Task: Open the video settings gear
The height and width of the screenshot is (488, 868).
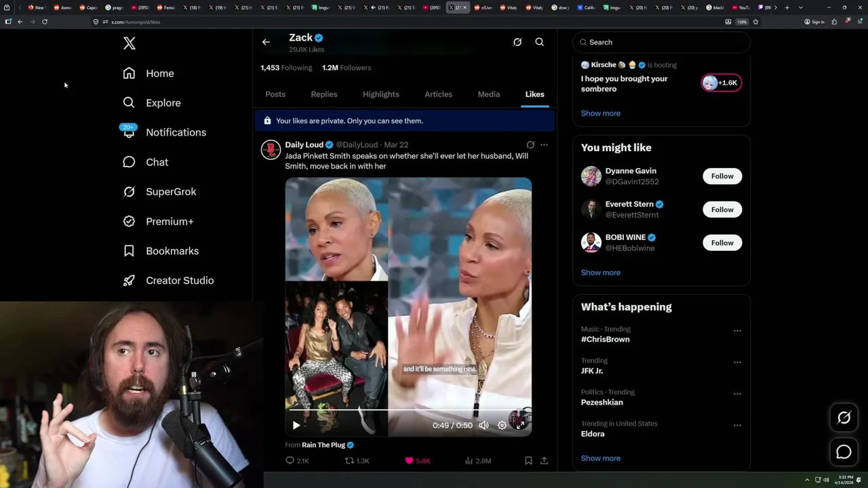Action: [x=502, y=425]
